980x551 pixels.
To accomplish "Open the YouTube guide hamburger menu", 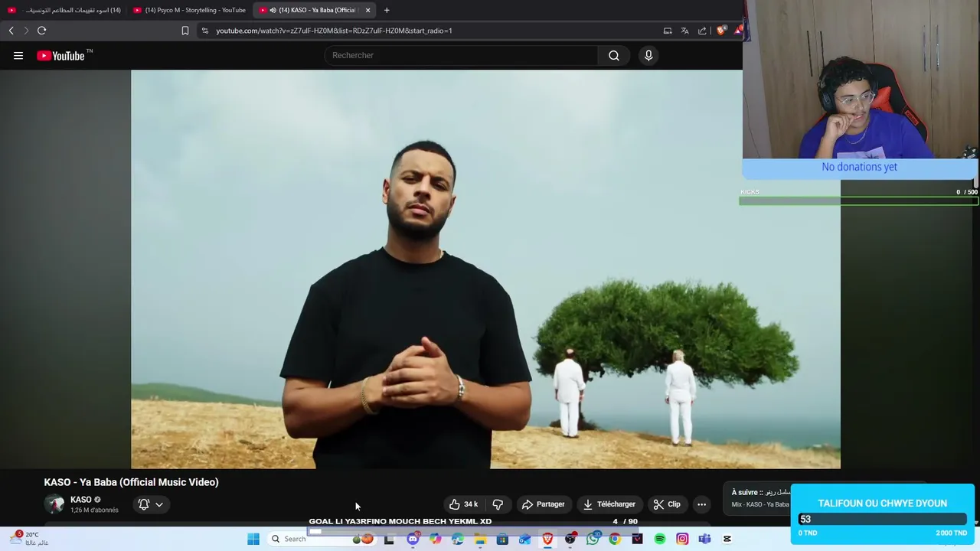I will pos(18,55).
